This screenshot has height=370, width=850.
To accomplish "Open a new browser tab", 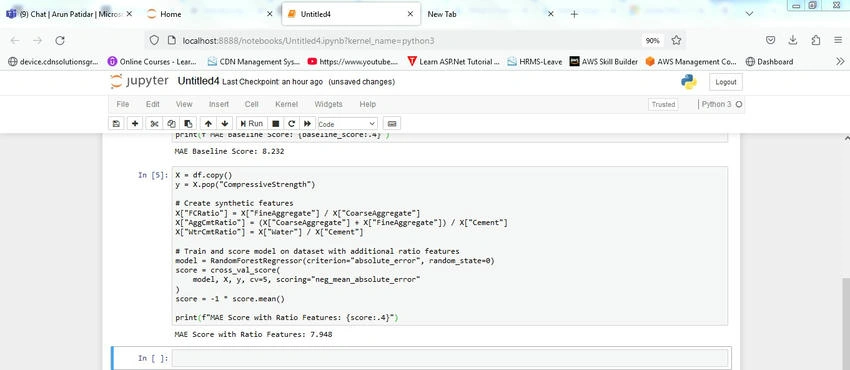I will 574,14.
